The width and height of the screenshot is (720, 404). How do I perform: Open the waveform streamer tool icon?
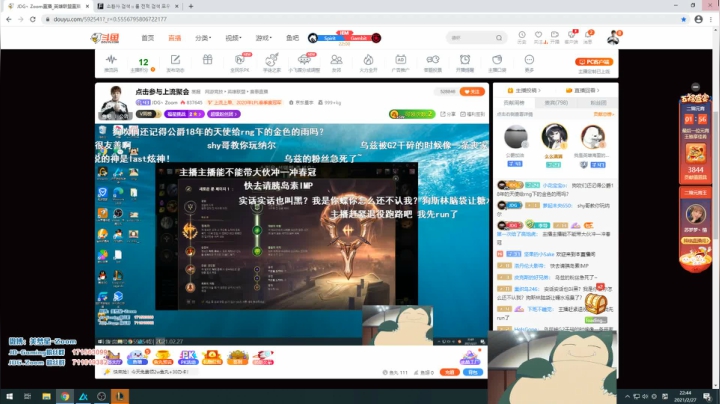point(111,62)
